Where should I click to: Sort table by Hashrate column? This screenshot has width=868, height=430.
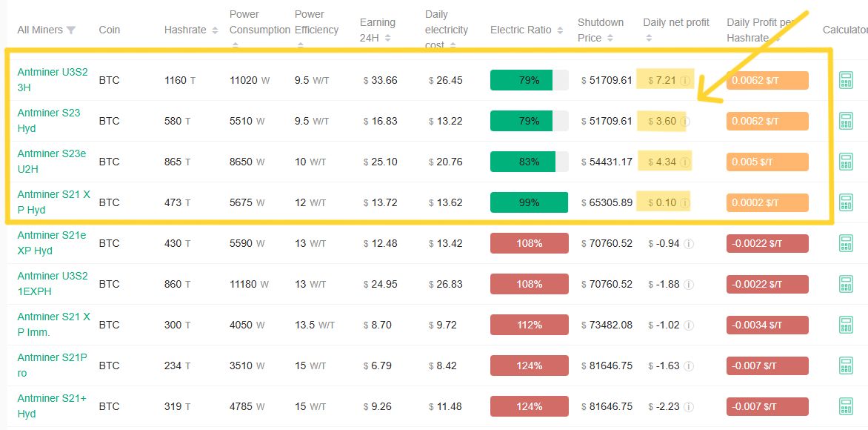tap(215, 30)
